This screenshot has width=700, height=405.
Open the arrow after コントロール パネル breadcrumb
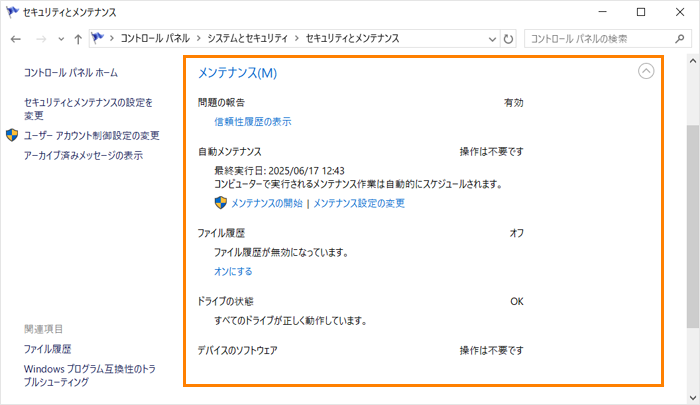198,39
